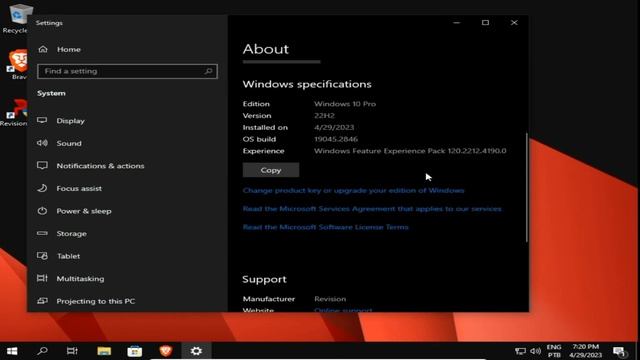This screenshot has height=360, width=640.
Task: Click the Tablet icon in sidebar
Action: point(42,256)
